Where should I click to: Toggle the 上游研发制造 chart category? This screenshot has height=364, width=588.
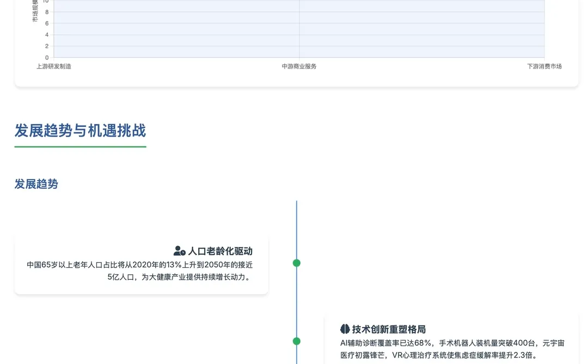tap(53, 66)
